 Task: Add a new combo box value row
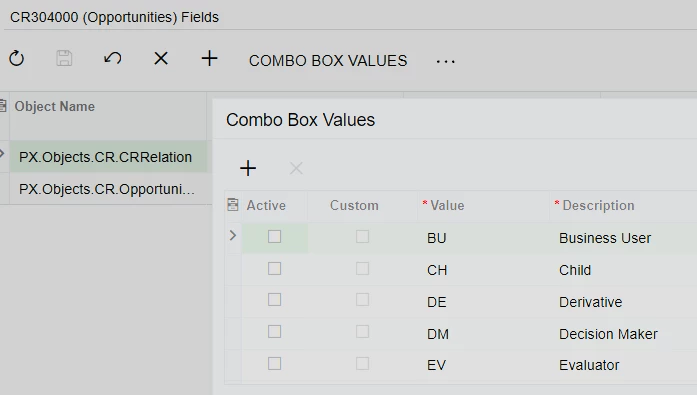(x=248, y=168)
